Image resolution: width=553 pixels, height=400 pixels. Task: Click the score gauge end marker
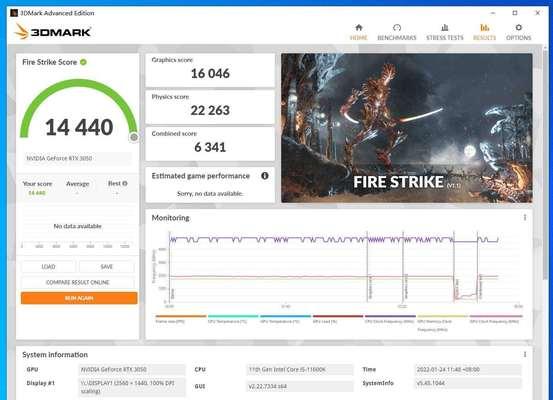tap(134, 137)
